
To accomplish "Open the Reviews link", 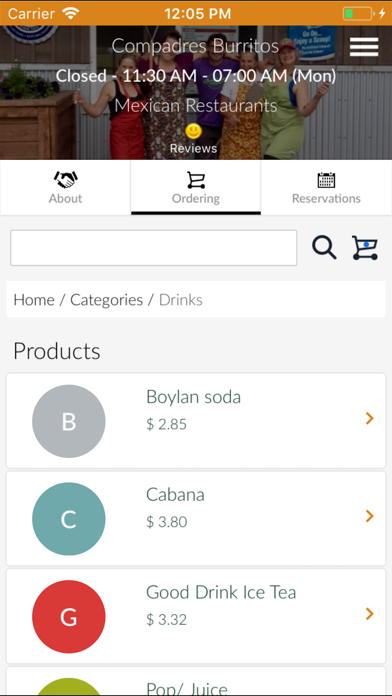I will pyautogui.click(x=193, y=148).
